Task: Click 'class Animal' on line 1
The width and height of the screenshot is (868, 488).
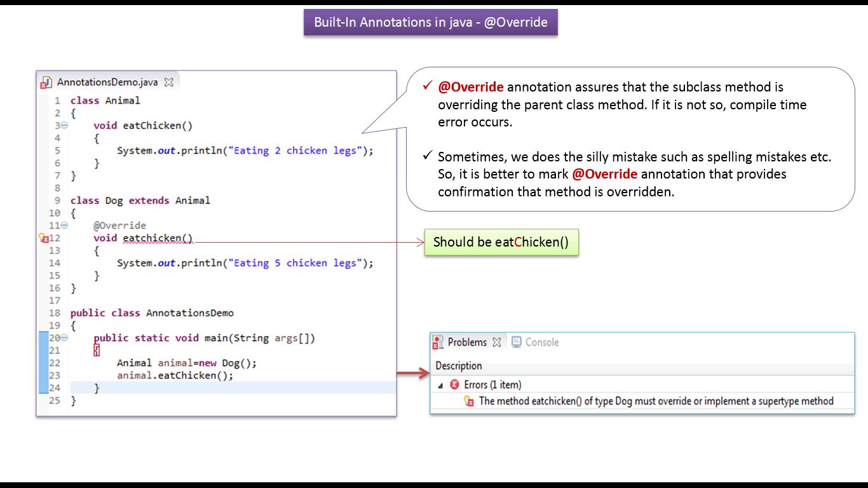Action: (x=105, y=100)
